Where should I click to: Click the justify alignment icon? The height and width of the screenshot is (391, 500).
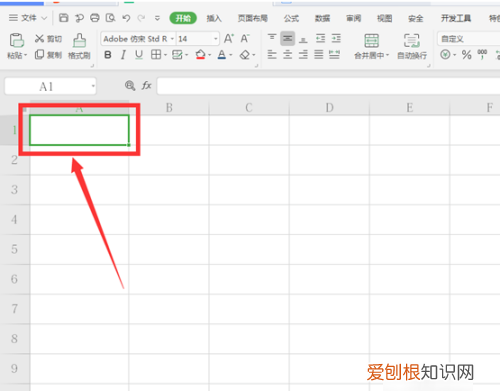click(x=319, y=55)
